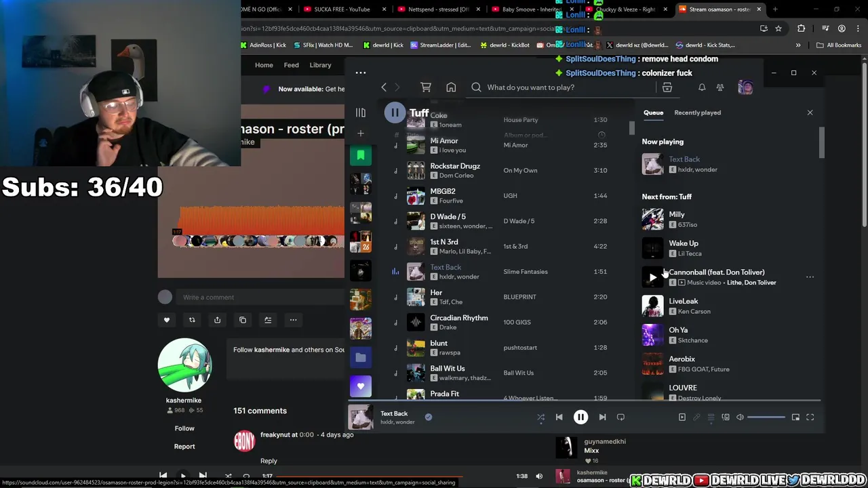Toggle Now Playing view icon
868x488 pixels.
682,418
